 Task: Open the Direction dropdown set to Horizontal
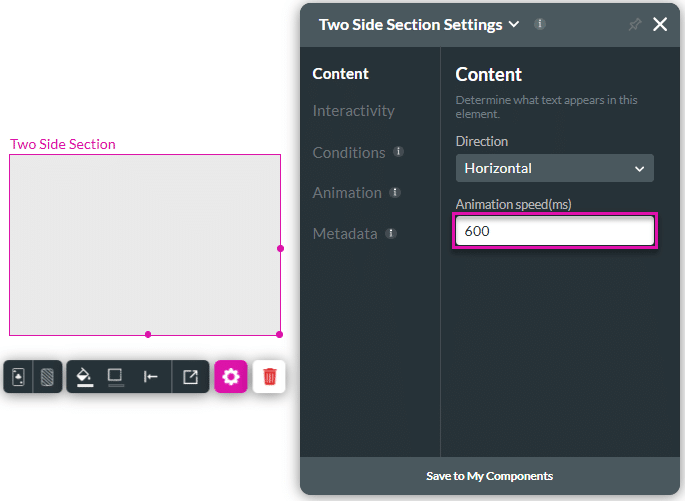tap(554, 168)
